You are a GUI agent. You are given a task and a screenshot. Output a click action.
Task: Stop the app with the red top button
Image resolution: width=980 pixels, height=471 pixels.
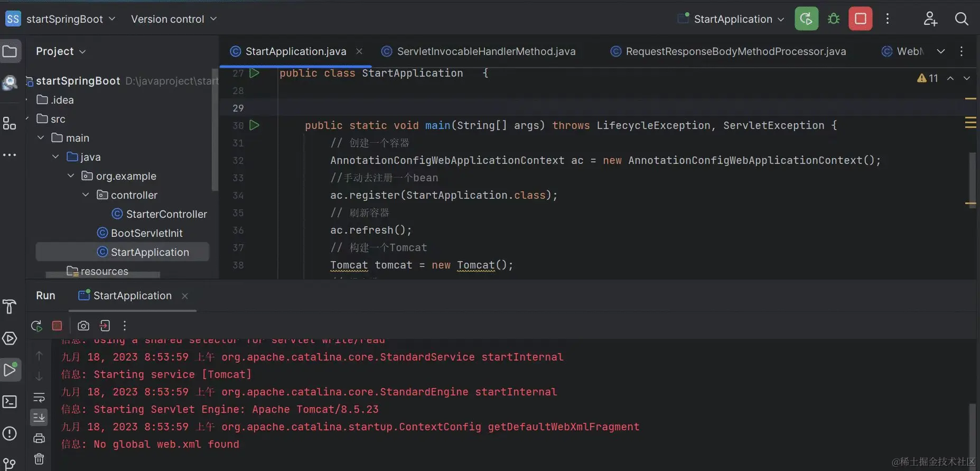[x=860, y=19]
